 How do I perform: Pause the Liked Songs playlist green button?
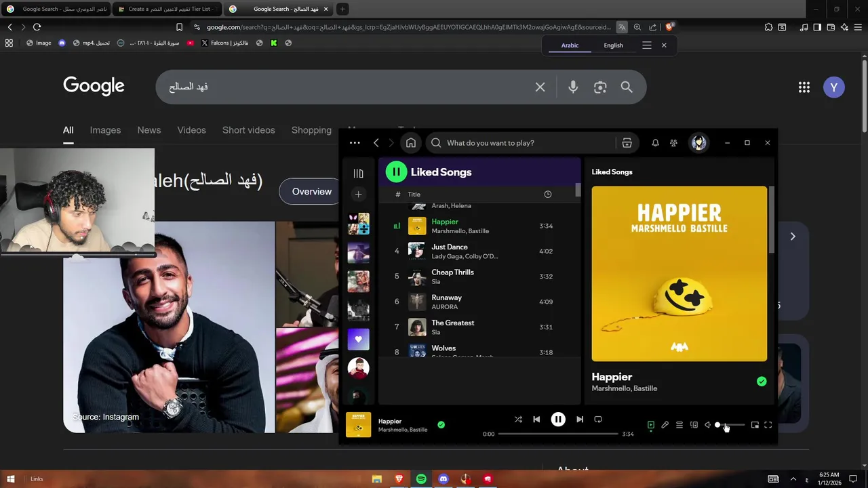(396, 172)
